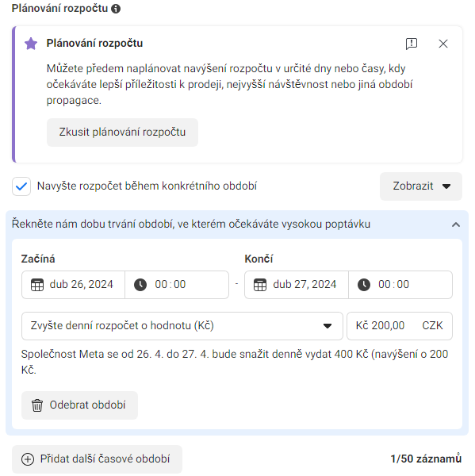Click the info icon beside Plánování rozpočtu heading
This screenshot has width=475, height=476.
(x=116, y=9)
